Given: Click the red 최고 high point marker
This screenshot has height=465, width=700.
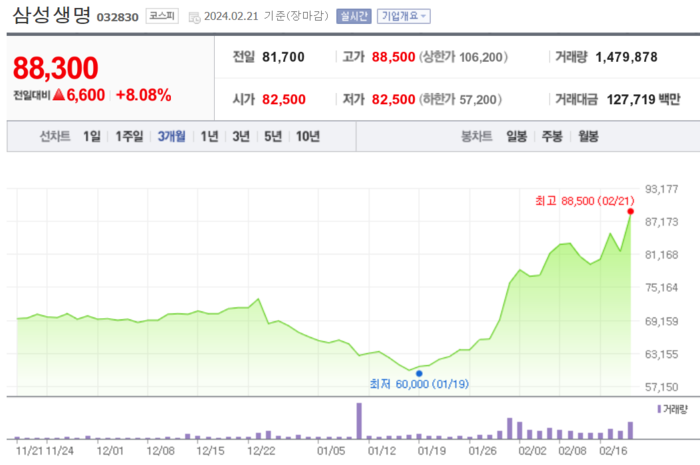Looking at the screenshot, I should [630, 211].
